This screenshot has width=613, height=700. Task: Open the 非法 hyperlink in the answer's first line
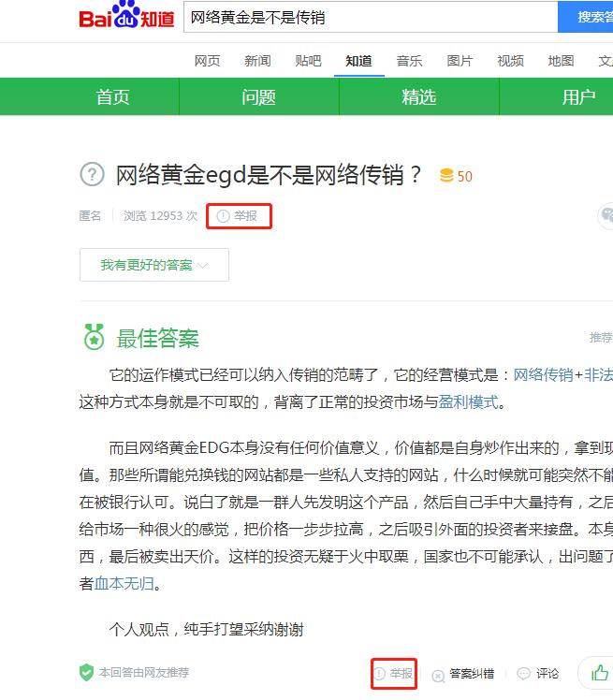coord(598,375)
